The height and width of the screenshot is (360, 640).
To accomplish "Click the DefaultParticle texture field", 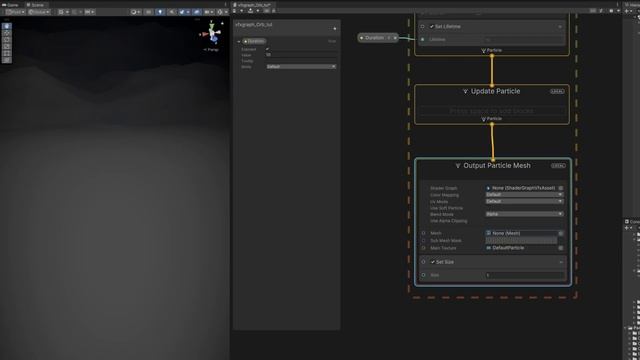I will [x=522, y=248].
